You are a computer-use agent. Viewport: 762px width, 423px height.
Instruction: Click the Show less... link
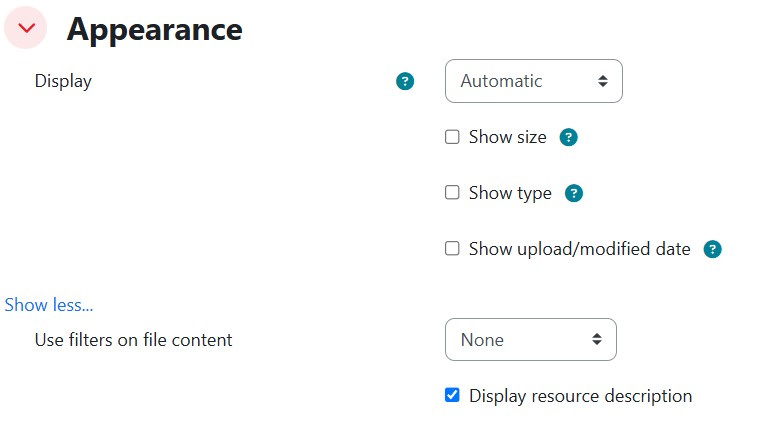pos(49,305)
